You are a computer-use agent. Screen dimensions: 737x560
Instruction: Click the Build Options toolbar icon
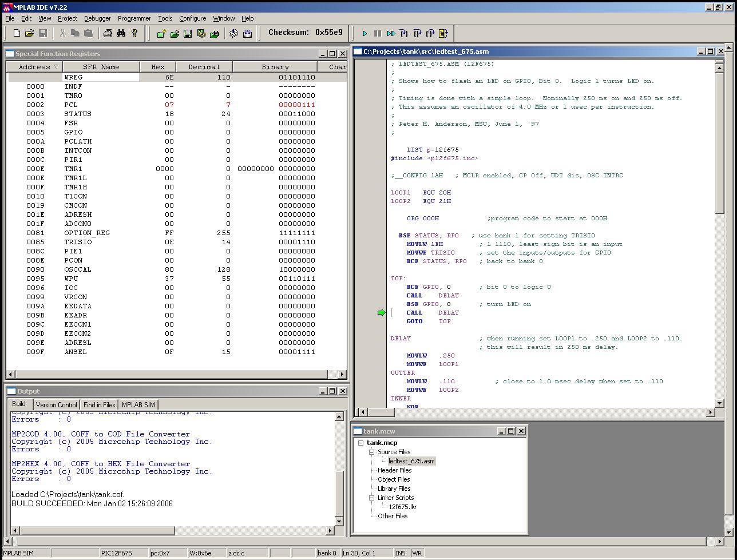click(201, 34)
